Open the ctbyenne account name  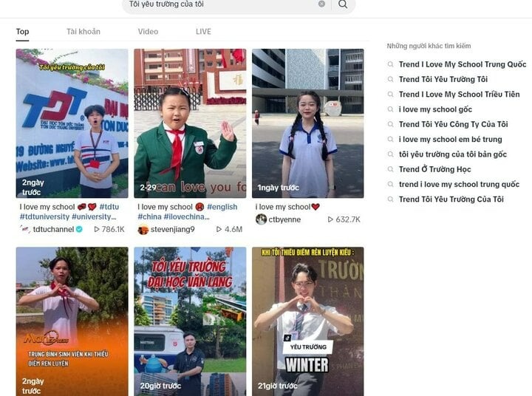pyautogui.click(x=284, y=219)
